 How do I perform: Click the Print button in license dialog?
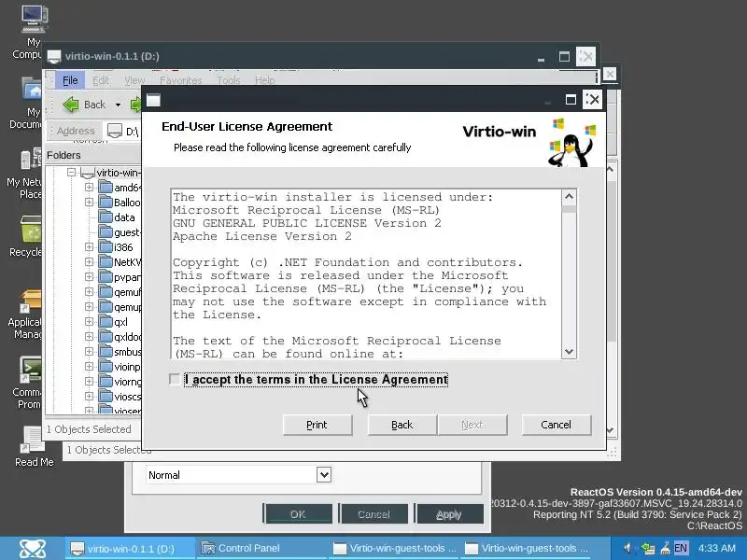coord(317,425)
